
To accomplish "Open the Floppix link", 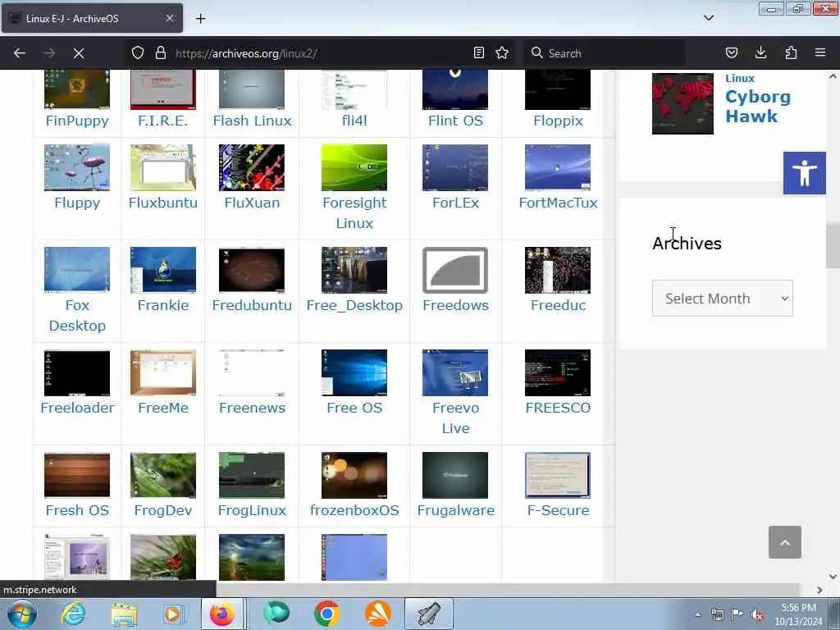I will coord(558,121).
